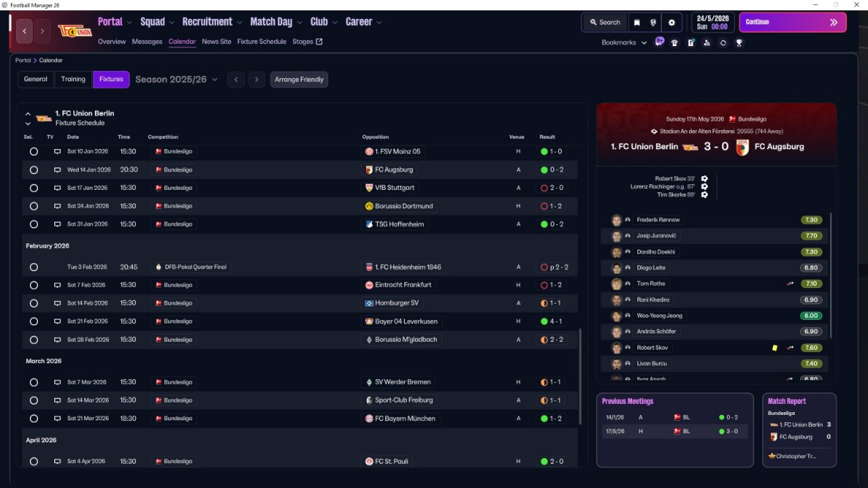
Task: Open the bookmark icon next to Search
Action: [637, 22]
